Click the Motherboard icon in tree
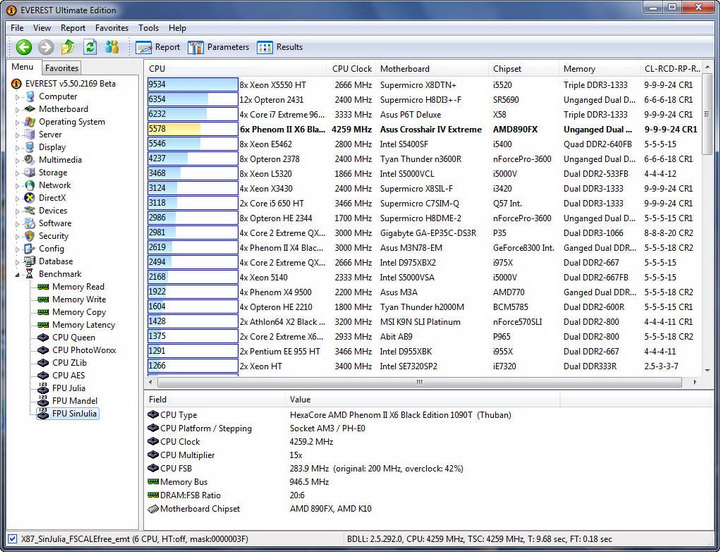This screenshot has height=552, width=720. pyautogui.click(x=30, y=109)
